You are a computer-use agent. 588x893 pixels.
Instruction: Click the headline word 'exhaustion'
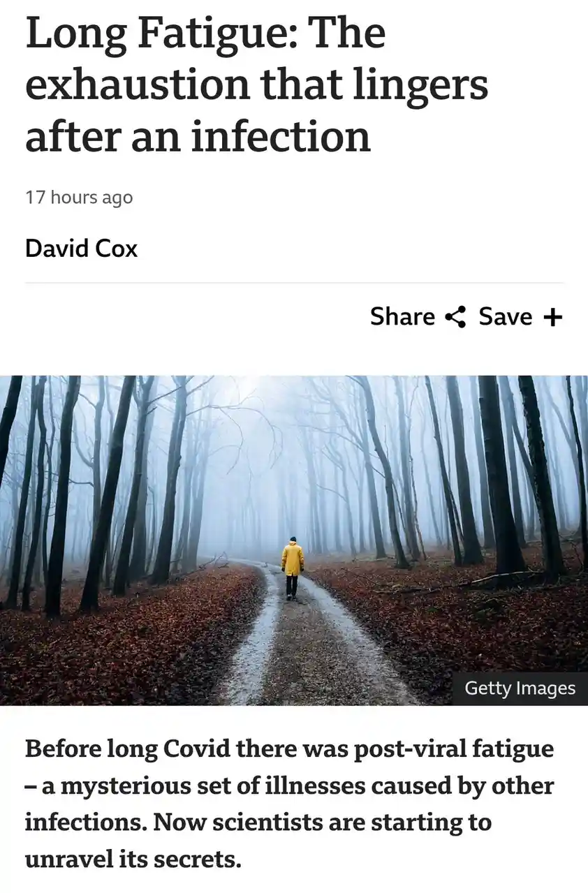tap(138, 86)
